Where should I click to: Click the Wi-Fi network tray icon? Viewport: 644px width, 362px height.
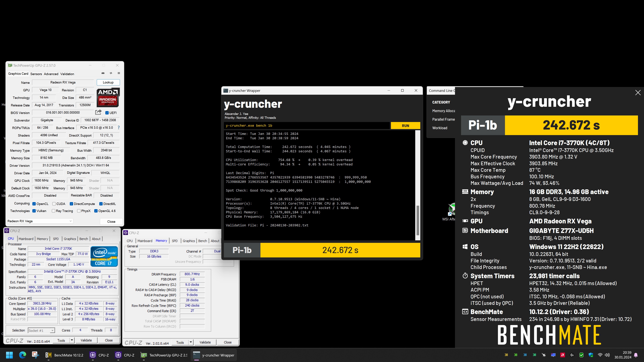[x=600, y=355]
